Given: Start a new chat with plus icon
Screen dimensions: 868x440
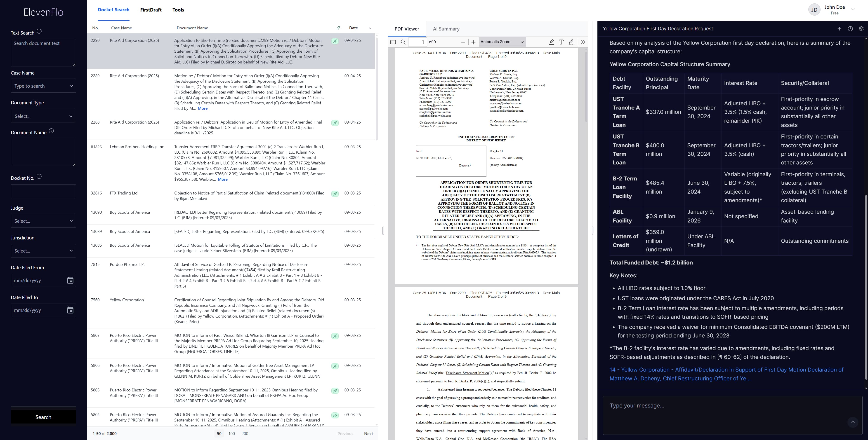Looking at the screenshot, I should click(839, 29).
